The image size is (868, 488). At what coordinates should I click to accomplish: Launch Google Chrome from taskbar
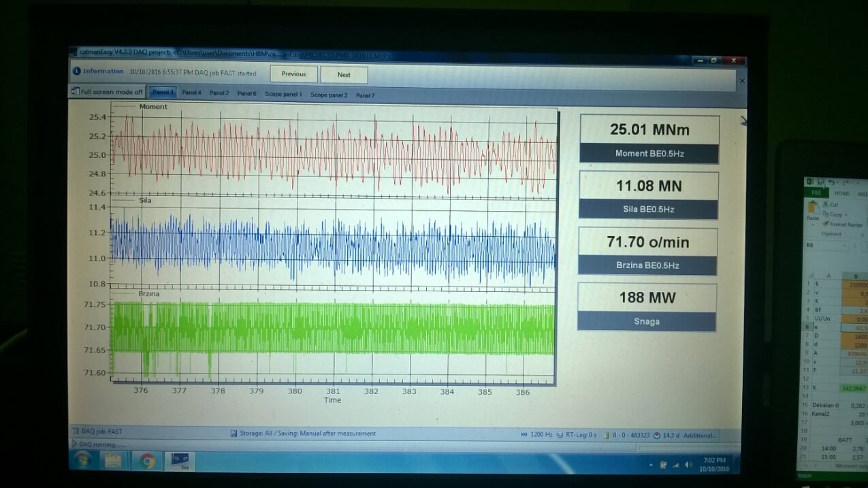point(147,461)
